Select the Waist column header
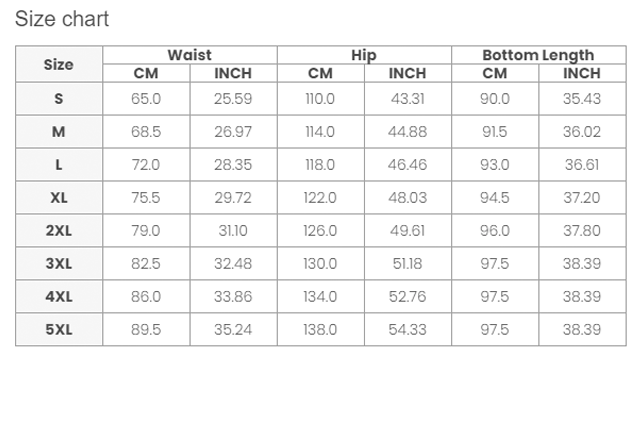Screen dimensions: 630x421 (x=190, y=55)
